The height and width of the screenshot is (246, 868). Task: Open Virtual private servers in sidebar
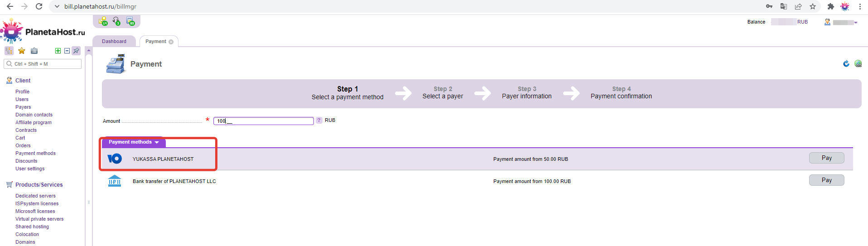(x=39, y=219)
